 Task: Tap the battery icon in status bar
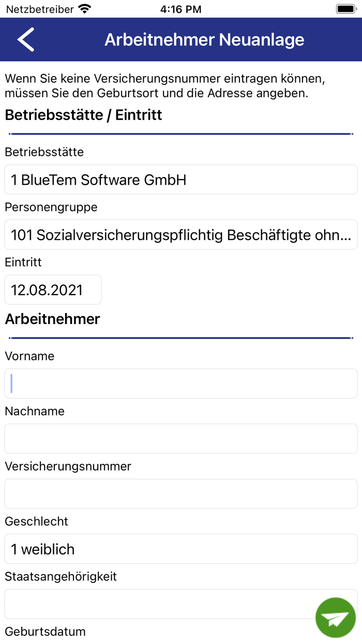(346, 9)
